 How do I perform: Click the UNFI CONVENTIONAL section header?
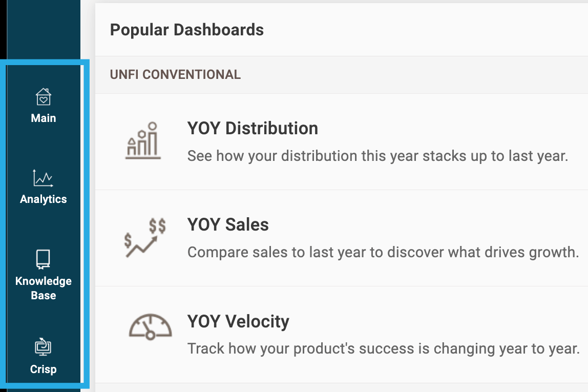click(x=175, y=75)
